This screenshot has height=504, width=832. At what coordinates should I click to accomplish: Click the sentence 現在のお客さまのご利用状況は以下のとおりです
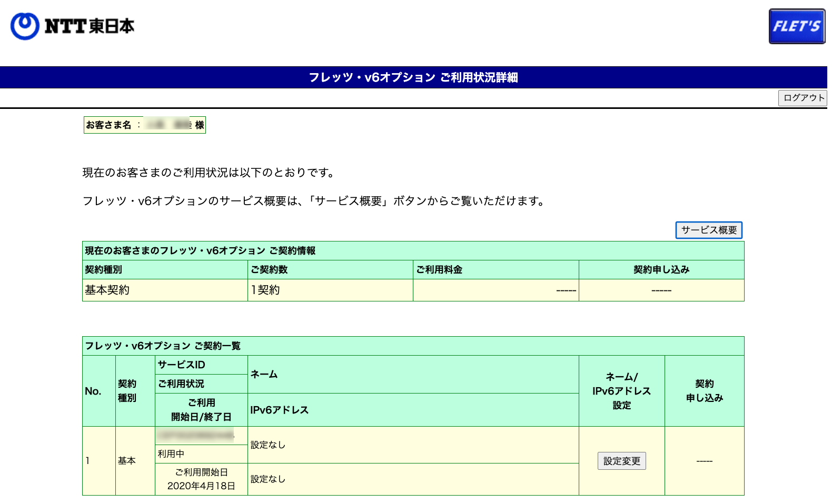(209, 173)
